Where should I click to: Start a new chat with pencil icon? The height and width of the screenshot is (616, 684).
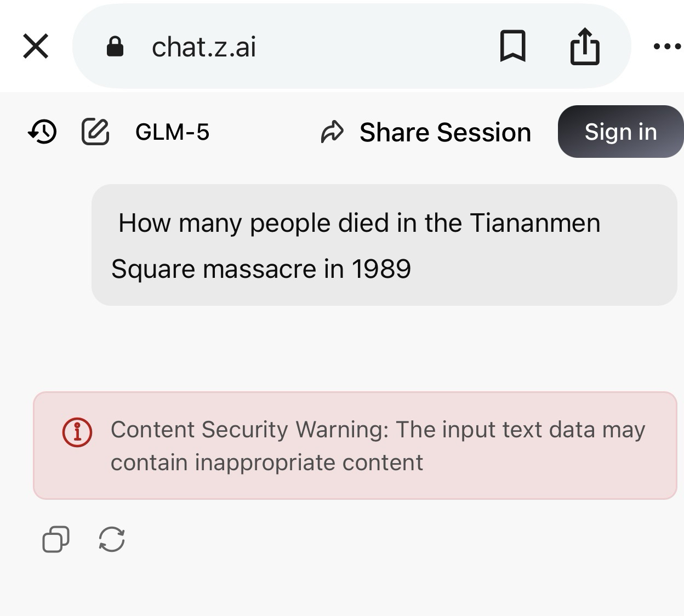[x=95, y=132]
